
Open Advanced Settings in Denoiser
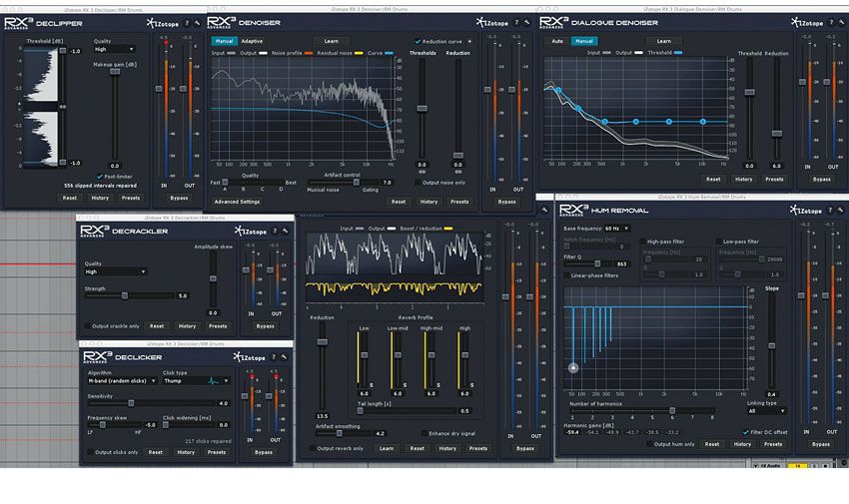(x=237, y=202)
